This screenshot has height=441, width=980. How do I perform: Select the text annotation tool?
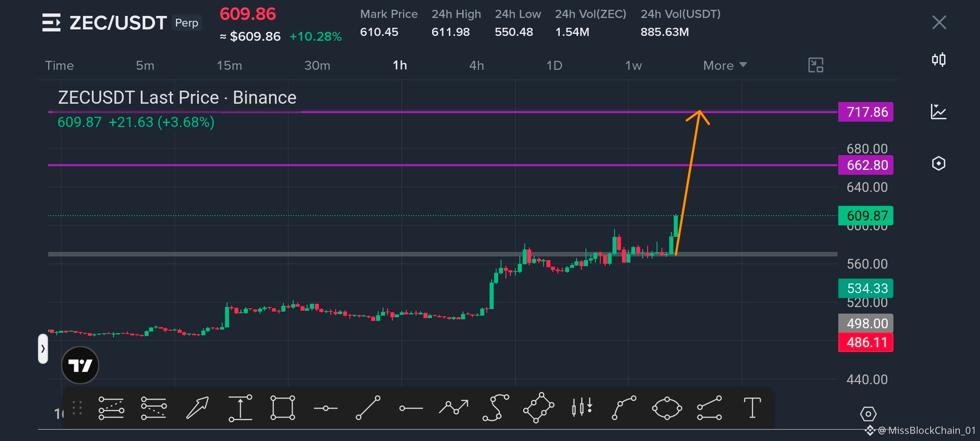(752, 408)
